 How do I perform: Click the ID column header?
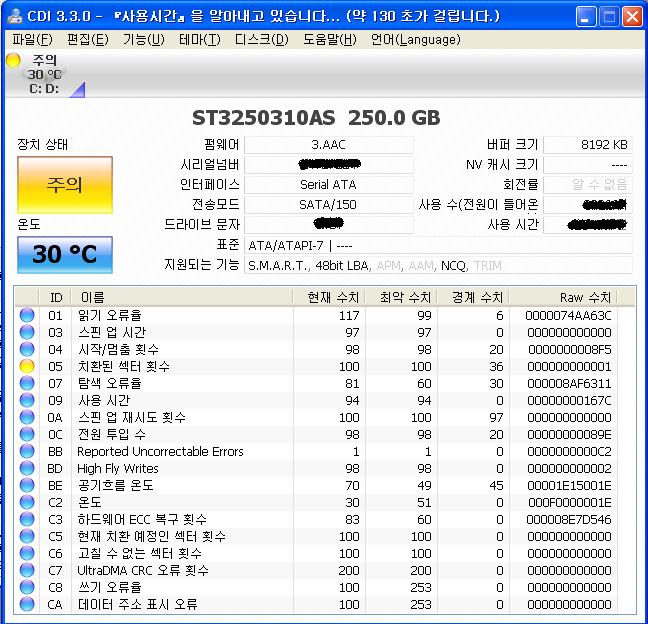(x=55, y=297)
